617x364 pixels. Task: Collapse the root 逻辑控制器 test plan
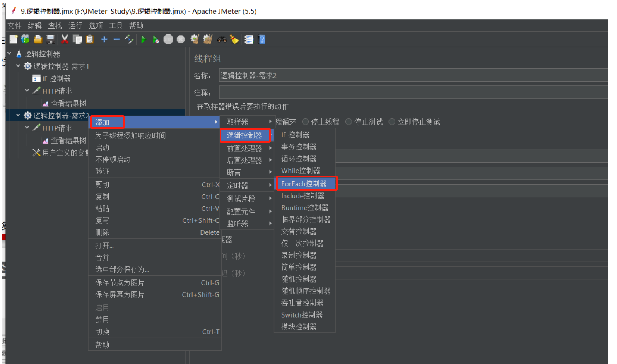click(9, 53)
